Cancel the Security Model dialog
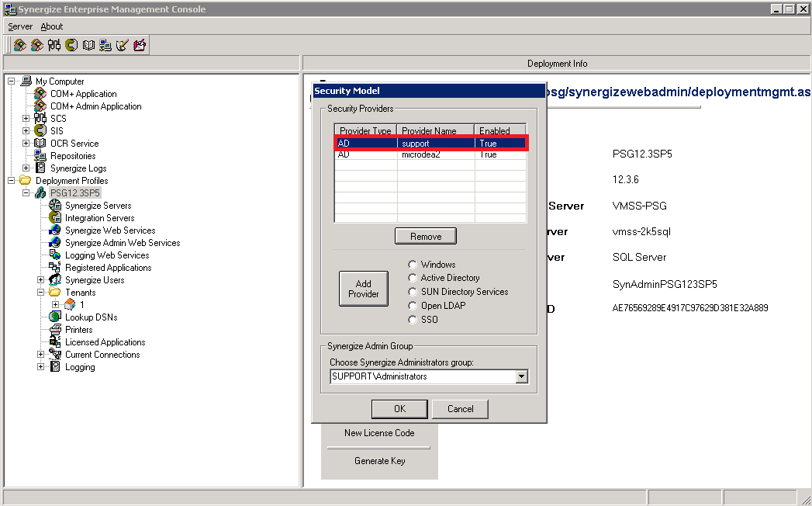The image size is (812, 506). pyautogui.click(x=461, y=408)
